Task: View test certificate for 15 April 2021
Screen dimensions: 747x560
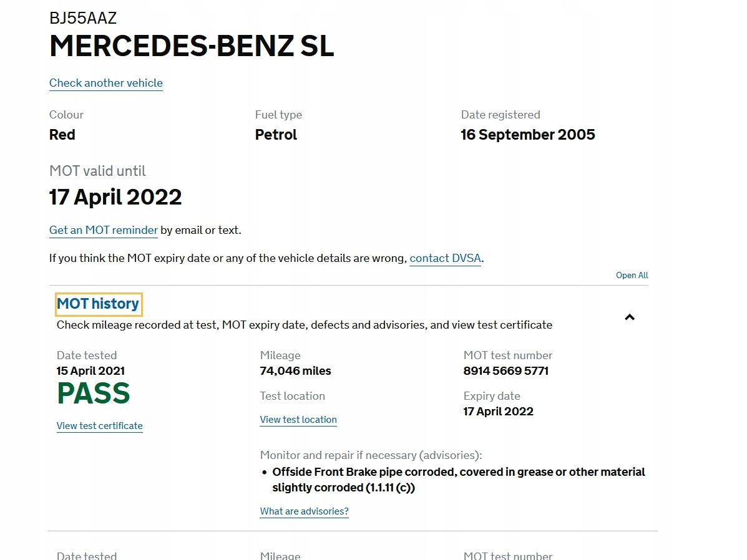Action: [100, 426]
